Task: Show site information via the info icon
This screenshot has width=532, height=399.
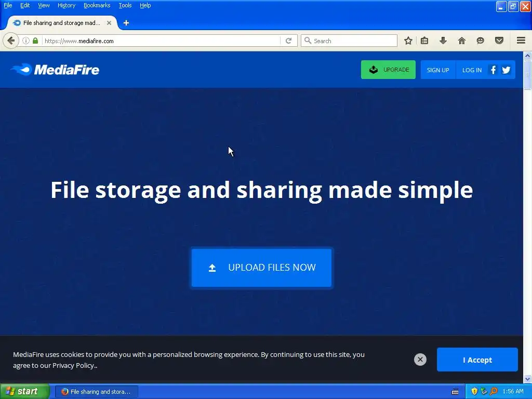Action: click(x=26, y=41)
